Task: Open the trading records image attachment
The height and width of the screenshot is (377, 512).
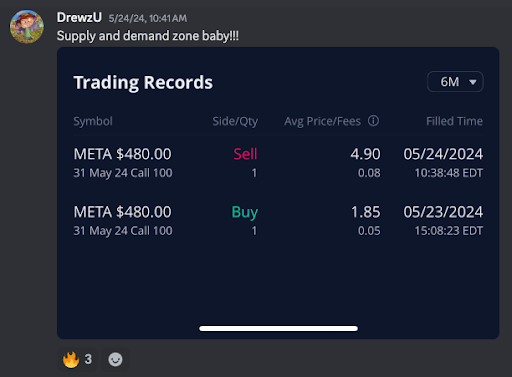Action: point(278,193)
